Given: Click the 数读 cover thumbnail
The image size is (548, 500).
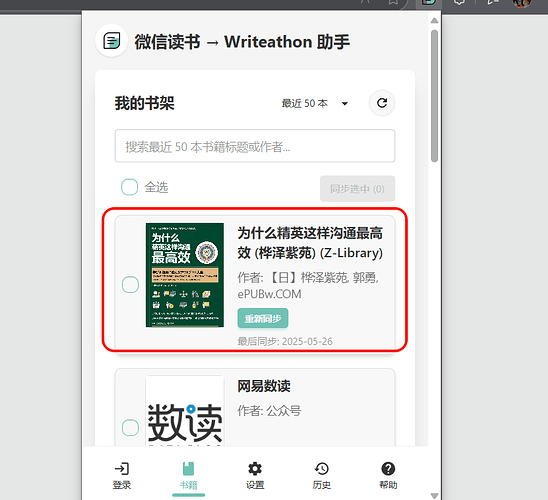Looking at the screenshot, I should (x=185, y=411).
